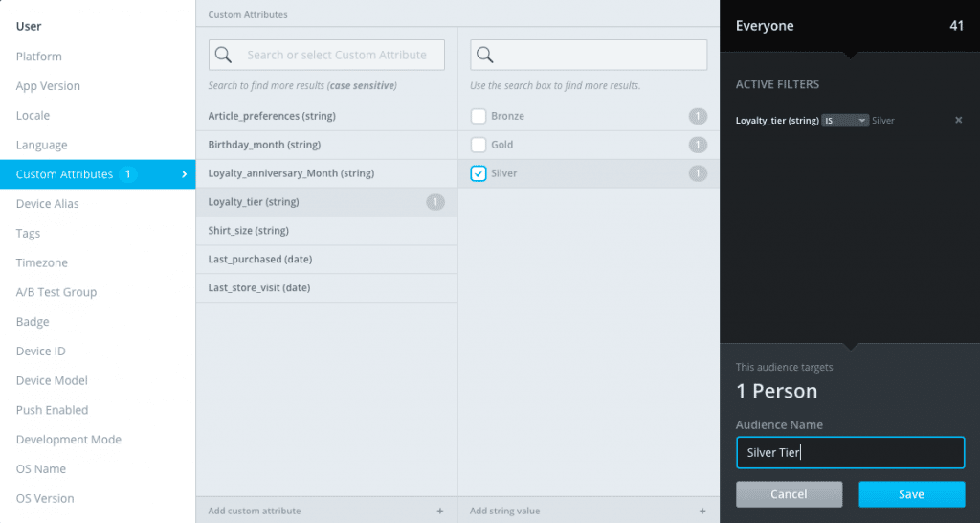The width and height of the screenshot is (980, 523).
Task: Click the Custom Attributes count badge
Action: 128,174
